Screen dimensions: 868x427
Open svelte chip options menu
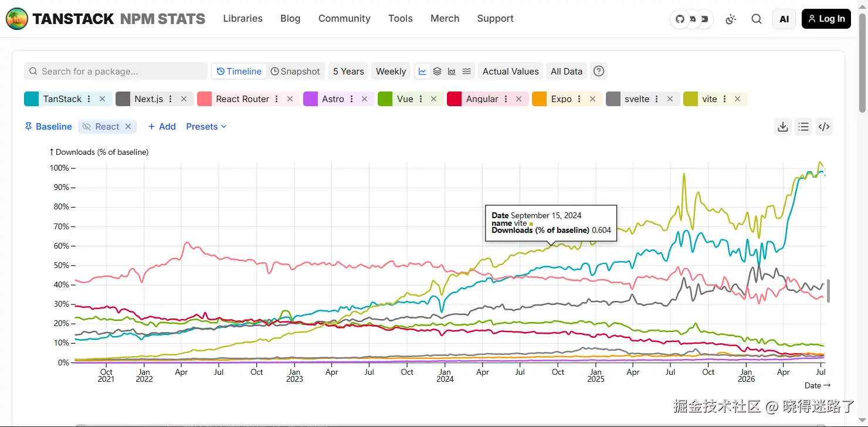(x=657, y=99)
